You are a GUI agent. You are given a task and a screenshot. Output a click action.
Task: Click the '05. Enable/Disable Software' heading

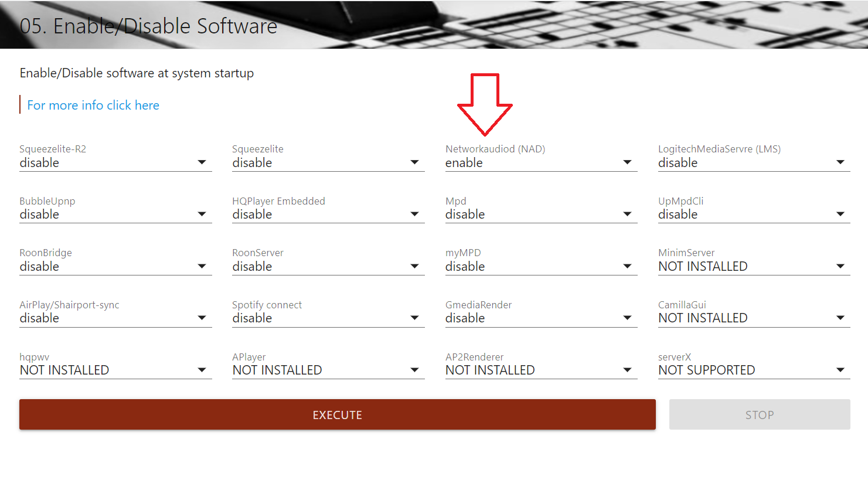tap(148, 26)
